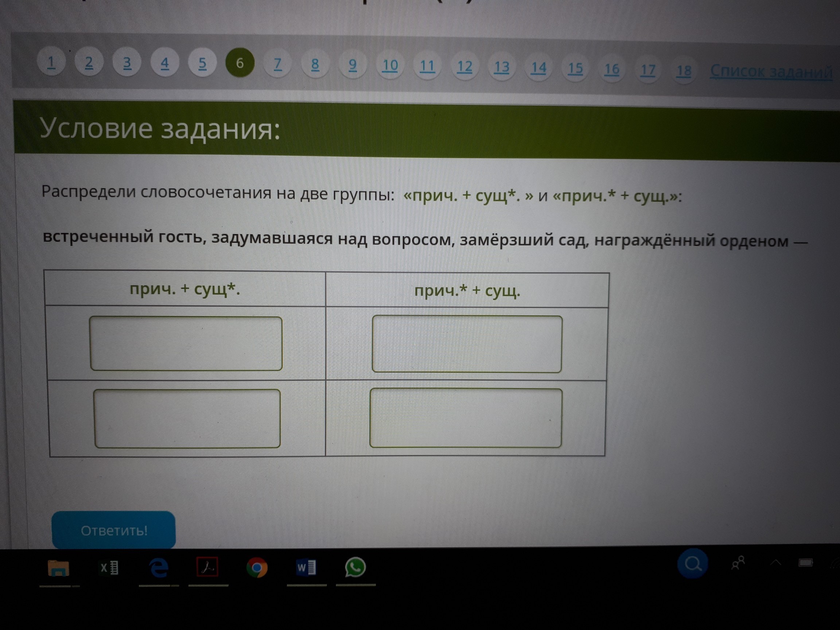The image size is (840, 630).
Task: Select second box under прич. + сущ*.
Action: tap(187, 418)
